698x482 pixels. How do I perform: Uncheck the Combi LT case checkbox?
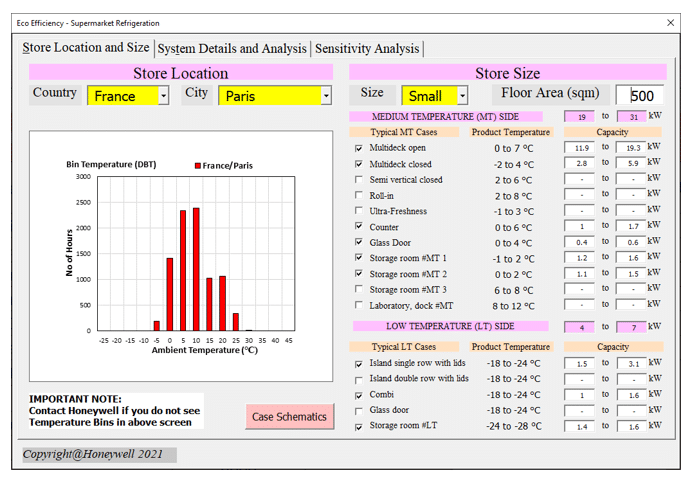point(359,395)
